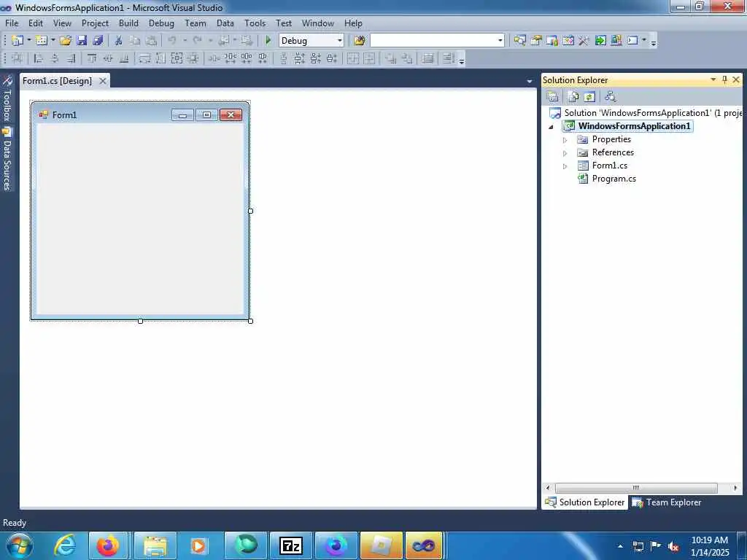Open the Data Sources side tab
747x560 pixels.
pos(7,158)
